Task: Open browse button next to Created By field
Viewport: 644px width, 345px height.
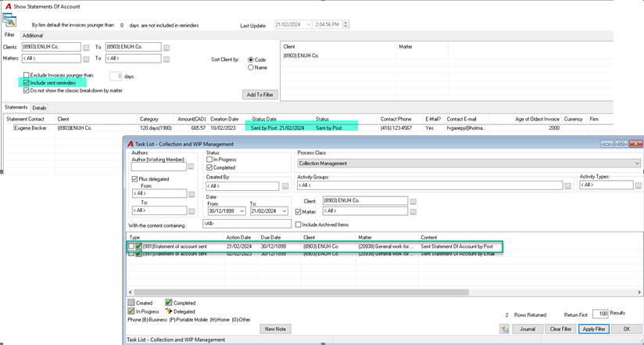Action: (x=285, y=186)
